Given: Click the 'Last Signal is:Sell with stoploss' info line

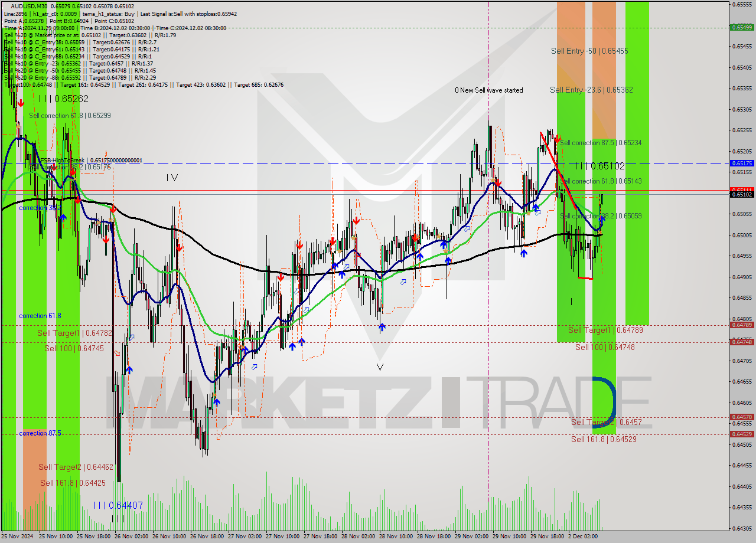Looking at the screenshot, I should click(188, 13).
